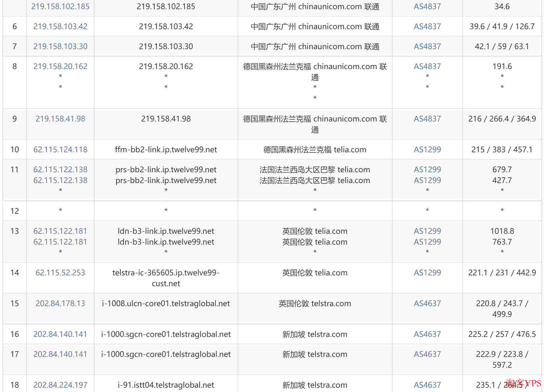Open IP link 219.158.20.162
544x392 pixels.
[x=60, y=66]
